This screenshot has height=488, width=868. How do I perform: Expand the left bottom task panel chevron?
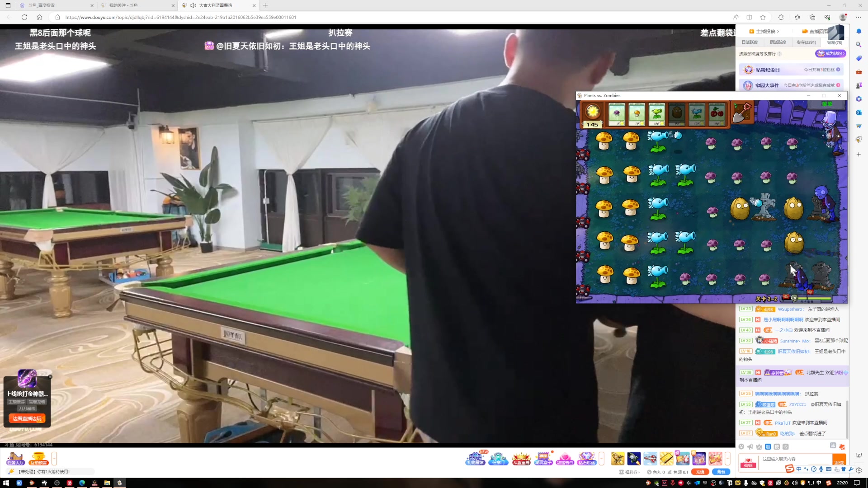(x=54, y=458)
